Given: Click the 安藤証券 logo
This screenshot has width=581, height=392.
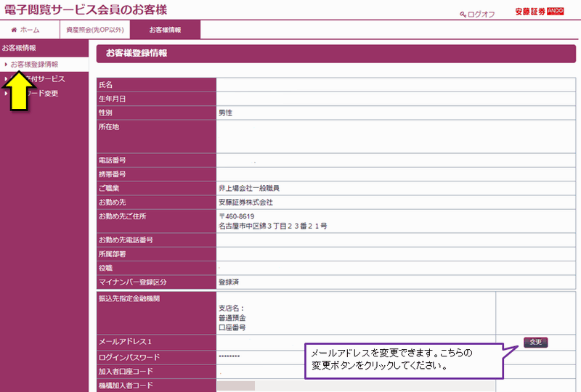Looking at the screenshot, I should [x=540, y=12].
